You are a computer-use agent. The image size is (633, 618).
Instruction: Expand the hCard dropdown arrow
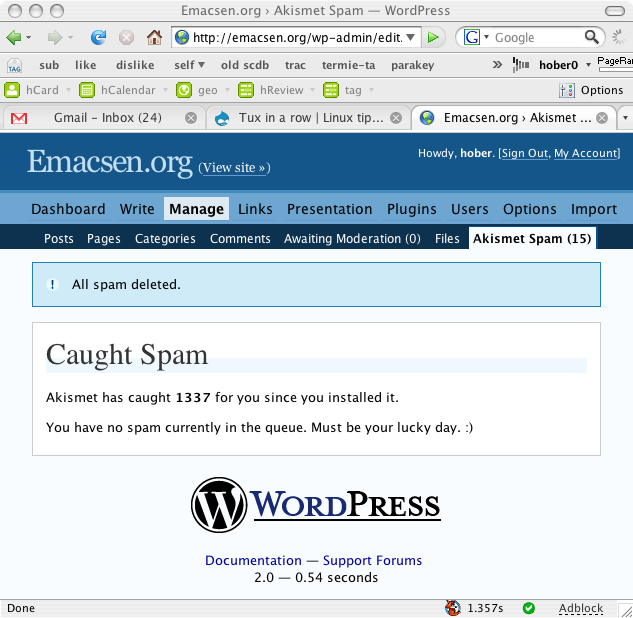point(68,90)
